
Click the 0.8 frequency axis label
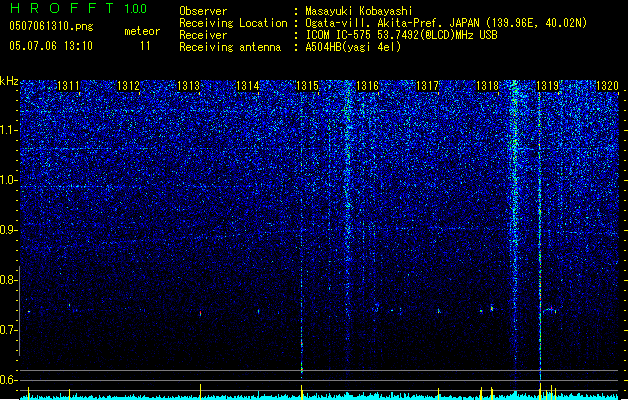click(8, 280)
